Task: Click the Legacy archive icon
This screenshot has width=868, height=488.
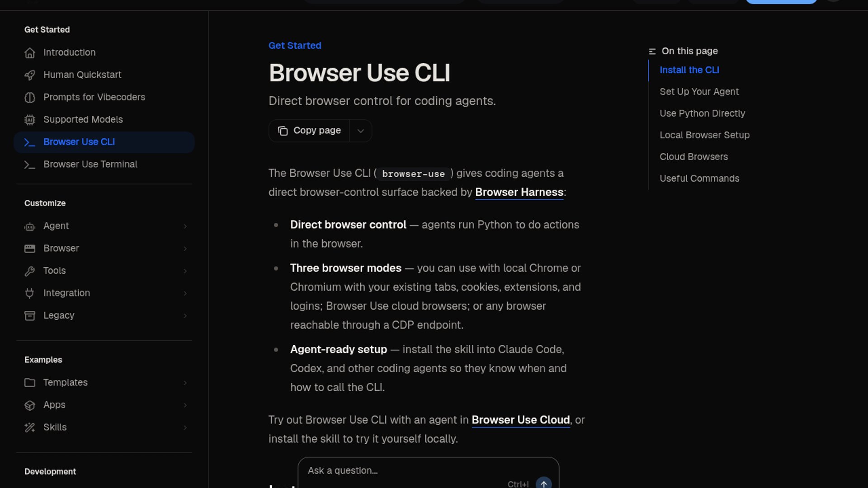Action: [30, 316]
